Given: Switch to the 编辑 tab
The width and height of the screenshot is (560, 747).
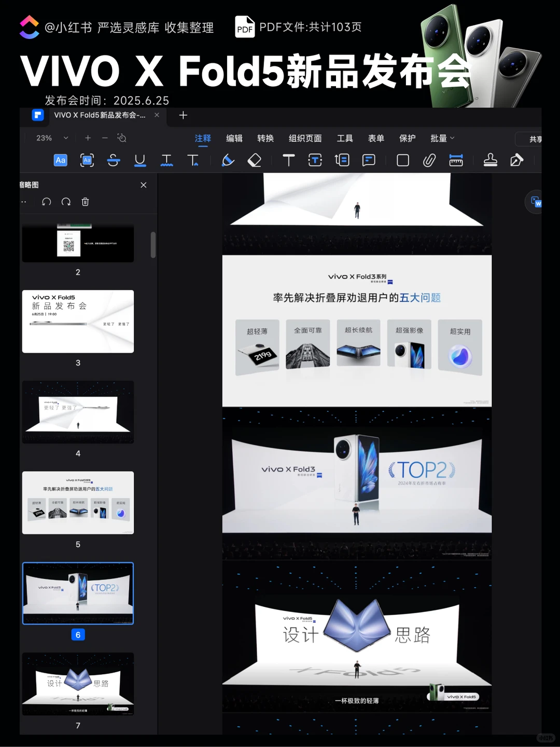Looking at the screenshot, I should point(234,138).
